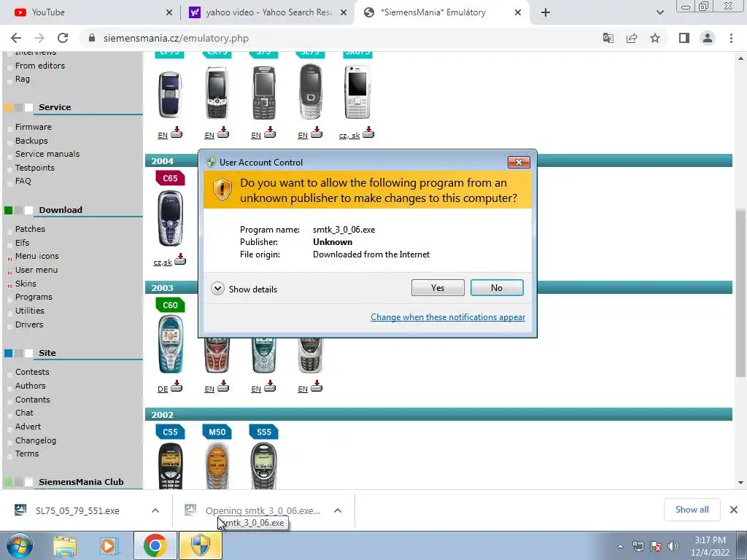Open Action Center flag tray icon
The image size is (747, 560).
pyautogui.click(x=656, y=546)
